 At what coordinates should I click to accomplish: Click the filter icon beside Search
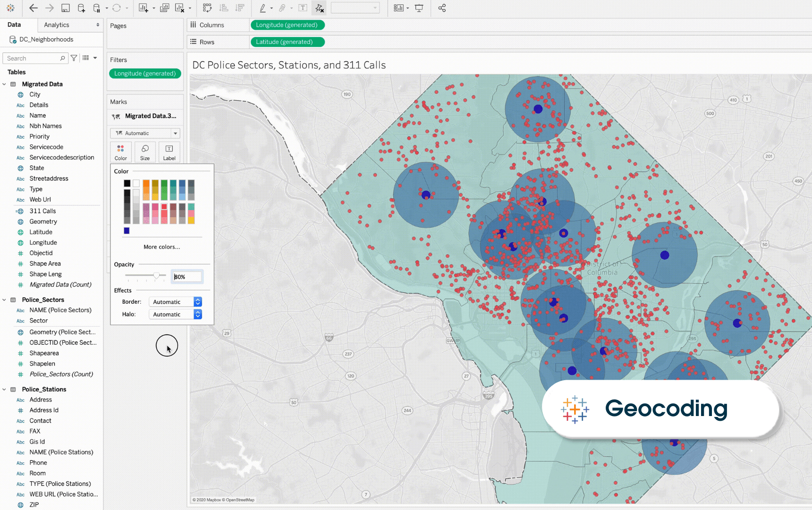click(74, 58)
